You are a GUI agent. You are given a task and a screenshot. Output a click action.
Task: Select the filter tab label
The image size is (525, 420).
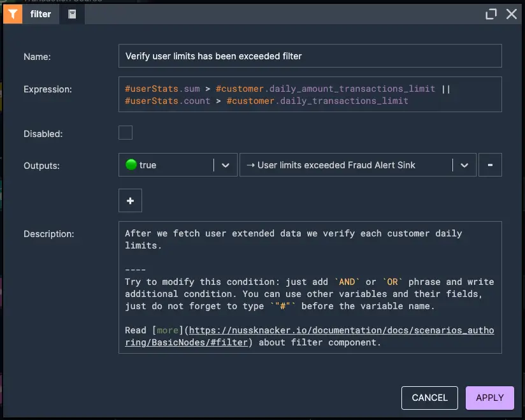coord(41,14)
